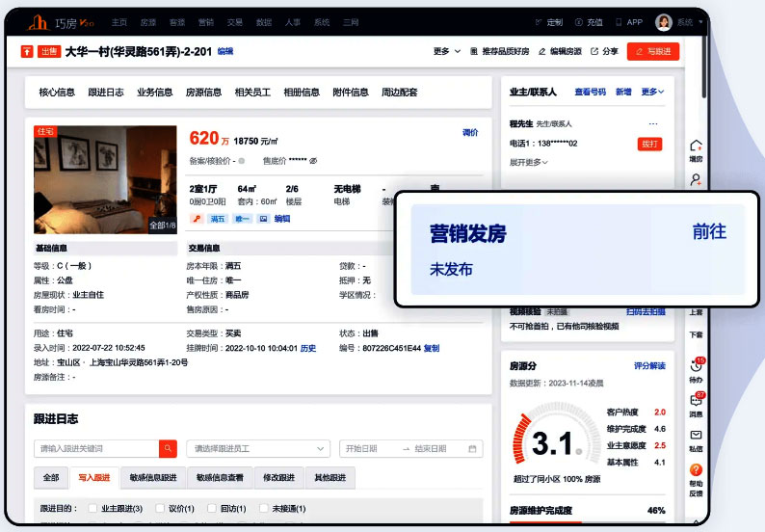Viewport: 765px width, 532px height.
Task: Click the bedroom photo thumbnail
Action: 105,179
